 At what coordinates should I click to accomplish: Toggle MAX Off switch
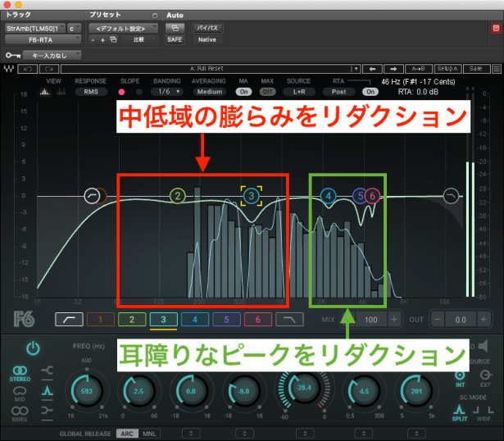(x=267, y=92)
